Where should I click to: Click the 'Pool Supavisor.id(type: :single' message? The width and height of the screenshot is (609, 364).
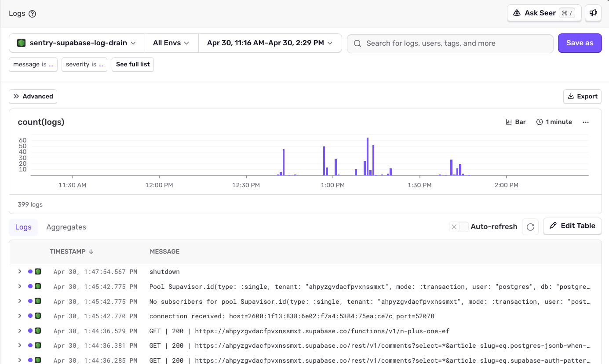click(369, 287)
